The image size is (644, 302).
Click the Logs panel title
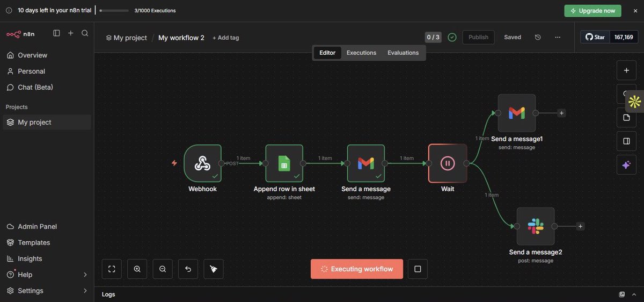[108, 294]
